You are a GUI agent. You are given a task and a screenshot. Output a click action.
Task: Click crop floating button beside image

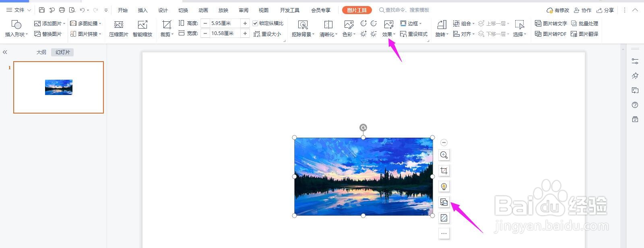(444, 171)
